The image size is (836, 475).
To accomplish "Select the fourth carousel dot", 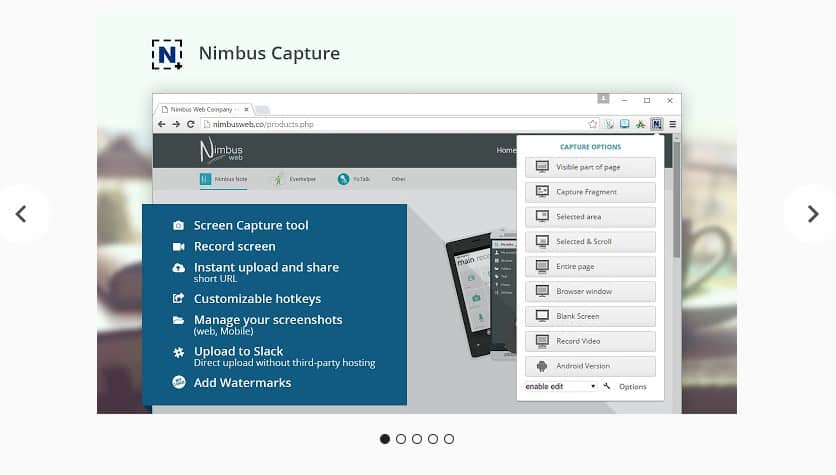I will (433, 439).
